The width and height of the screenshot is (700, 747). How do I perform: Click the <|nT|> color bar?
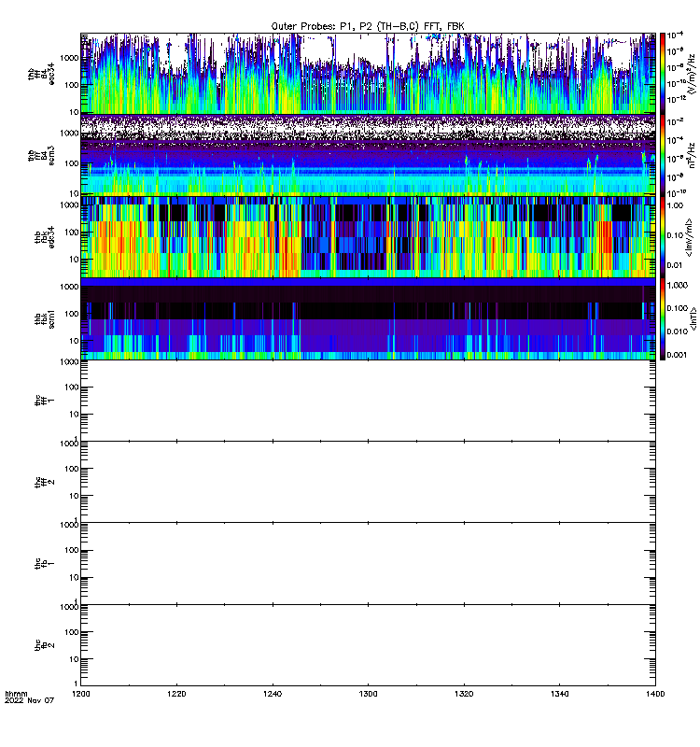tap(663, 318)
